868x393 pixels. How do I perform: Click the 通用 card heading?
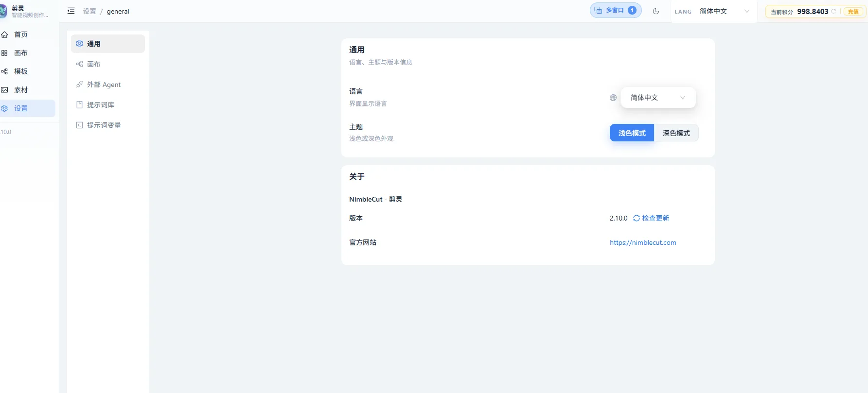click(x=356, y=50)
